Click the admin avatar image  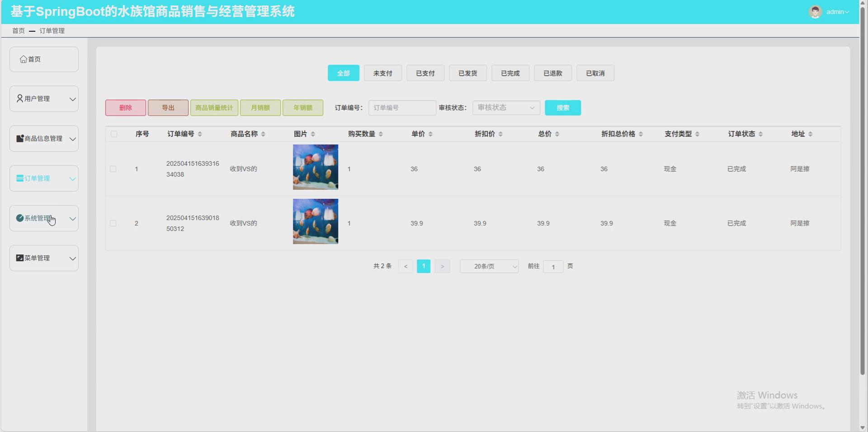815,12
